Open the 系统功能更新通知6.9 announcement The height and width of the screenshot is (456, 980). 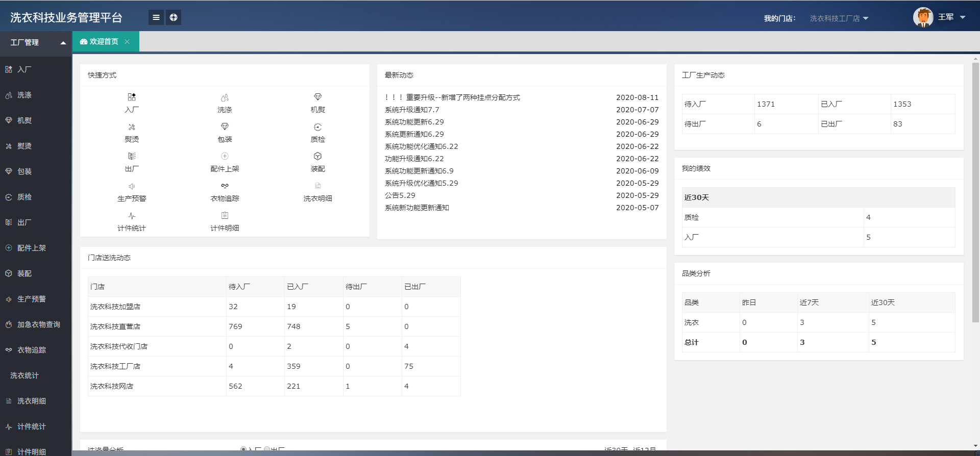419,171
